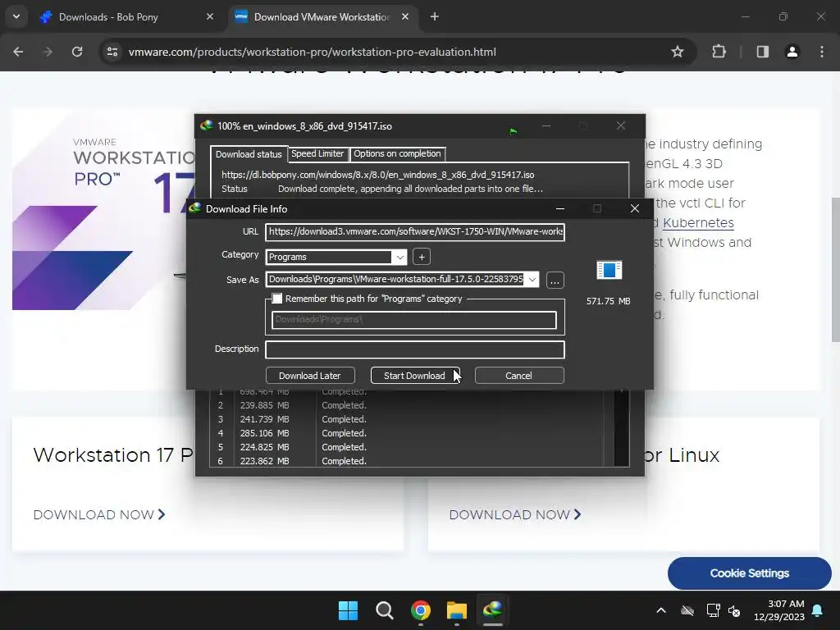Open a new Chrome tab with plus
The width and height of the screenshot is (840, 630).
(x=435, y=16)
